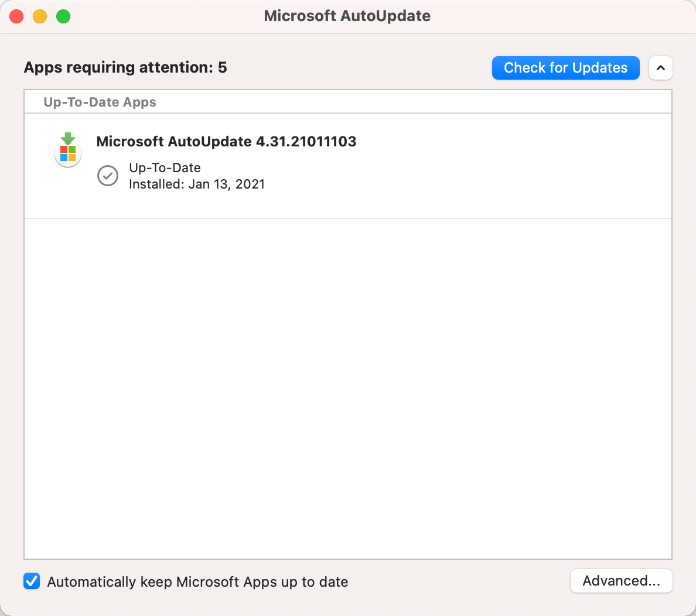Zoom the window with green button
The height and width of the screenshot is (616, 696).
tap(63, 16)
